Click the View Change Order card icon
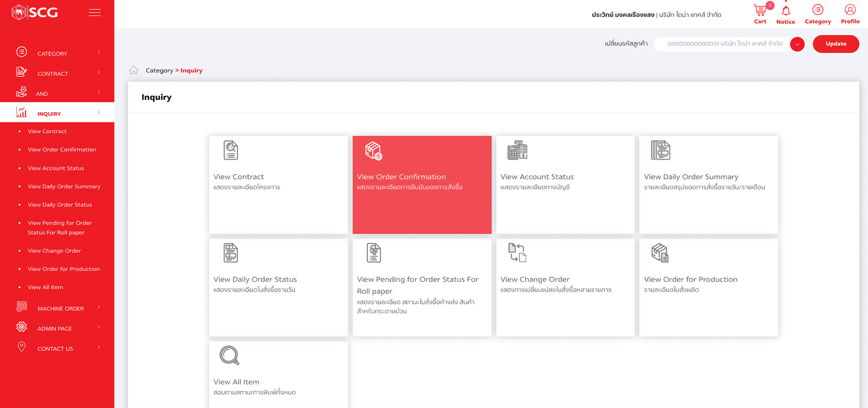This screenshot has height=408, width=868. [517, 253]
